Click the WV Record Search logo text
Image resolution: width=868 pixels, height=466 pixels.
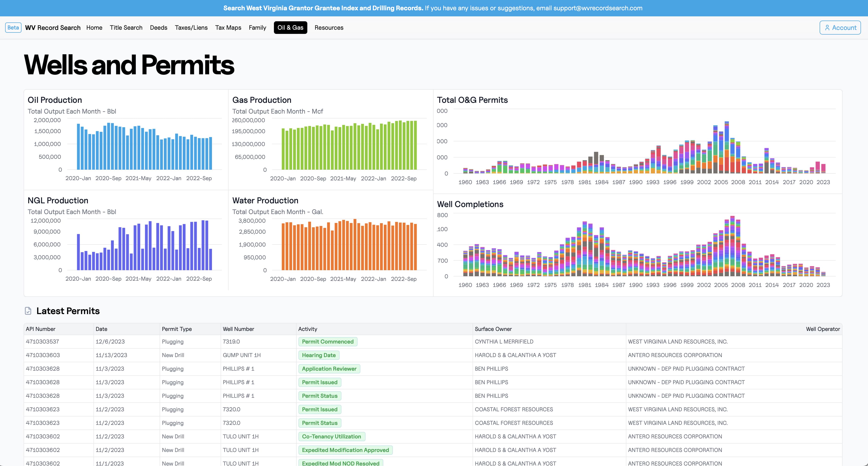(x=53, y=28)
